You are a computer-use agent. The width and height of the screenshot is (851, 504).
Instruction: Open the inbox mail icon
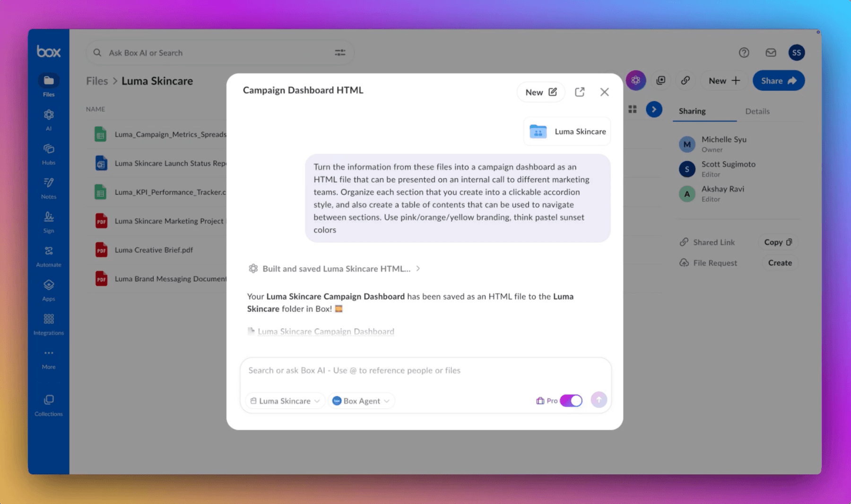click(x=771, y=52)
